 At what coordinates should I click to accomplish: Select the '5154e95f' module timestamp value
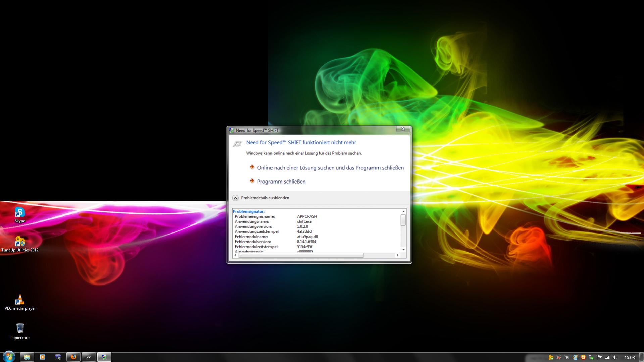coord(305,247)
